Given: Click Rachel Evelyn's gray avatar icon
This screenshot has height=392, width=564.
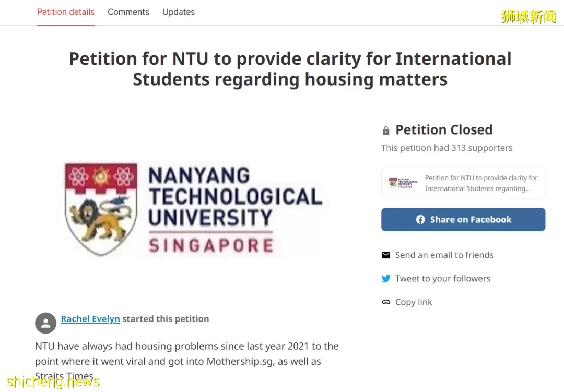Looking at the screenshot, I should point(45,323).
